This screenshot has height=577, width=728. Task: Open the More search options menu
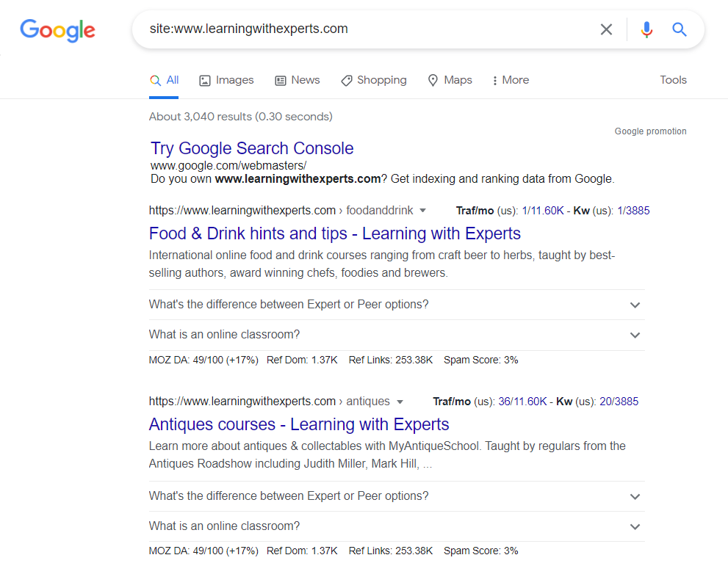pyautogui.click(x=510, y=80)
